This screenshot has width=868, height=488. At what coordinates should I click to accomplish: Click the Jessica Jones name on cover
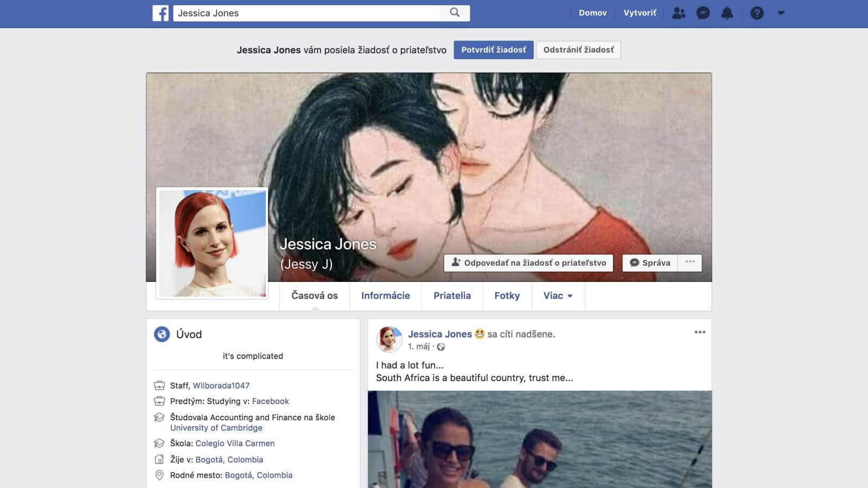[x=328, y=245]
